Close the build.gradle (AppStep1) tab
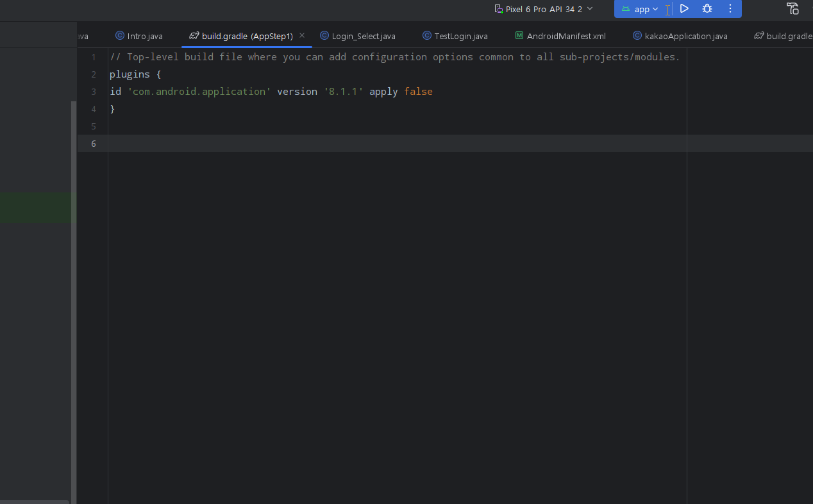 point(302,35)
